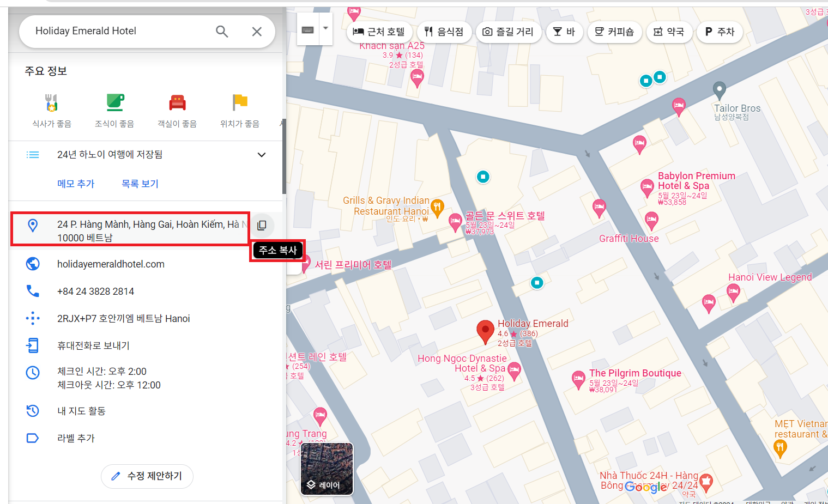
Task: Expand the '24년 하노이 여행에 저장됨' chevron
Action: click(262, 155)
